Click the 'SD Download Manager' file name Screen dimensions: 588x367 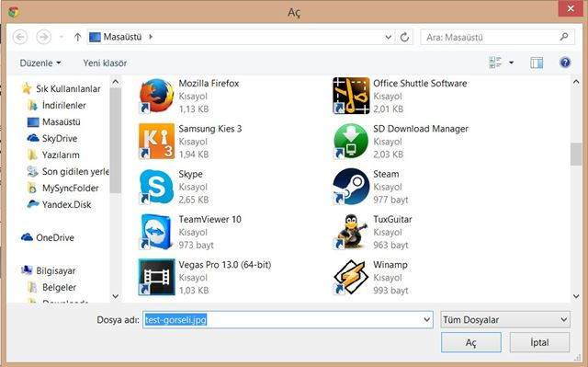pos(421,129)
